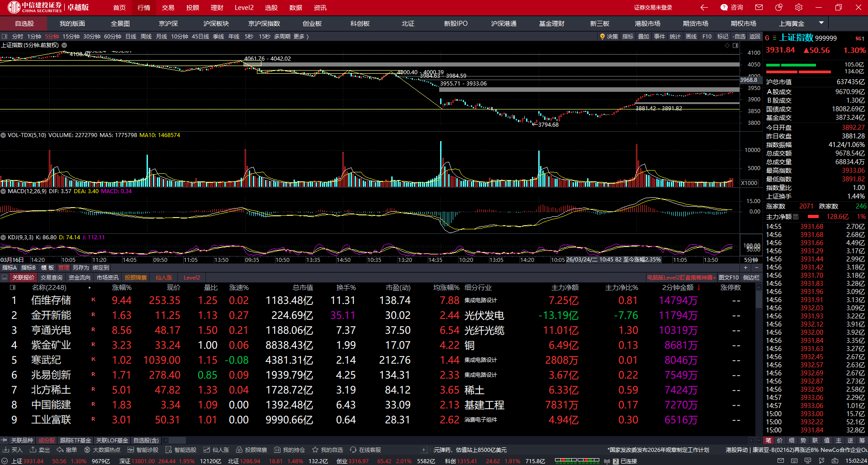Open 智能选股 stock picker
The image size is (868, 465).
181,450
